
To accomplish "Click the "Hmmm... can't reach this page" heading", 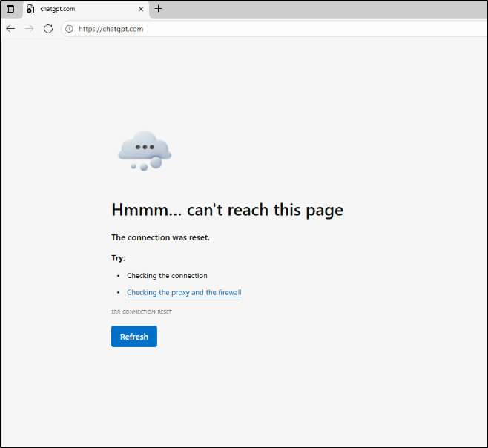I will (227, 210).
